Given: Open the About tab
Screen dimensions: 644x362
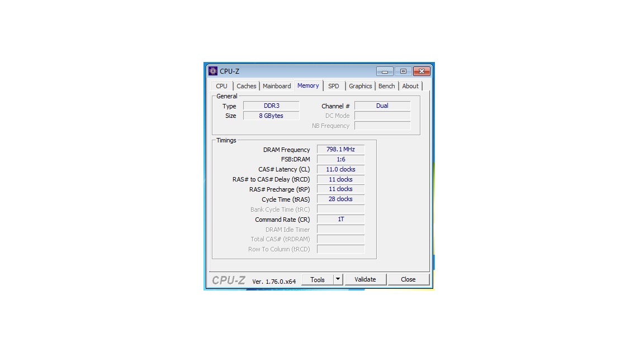Looking at the screenshot, I should tap(410, 86).
